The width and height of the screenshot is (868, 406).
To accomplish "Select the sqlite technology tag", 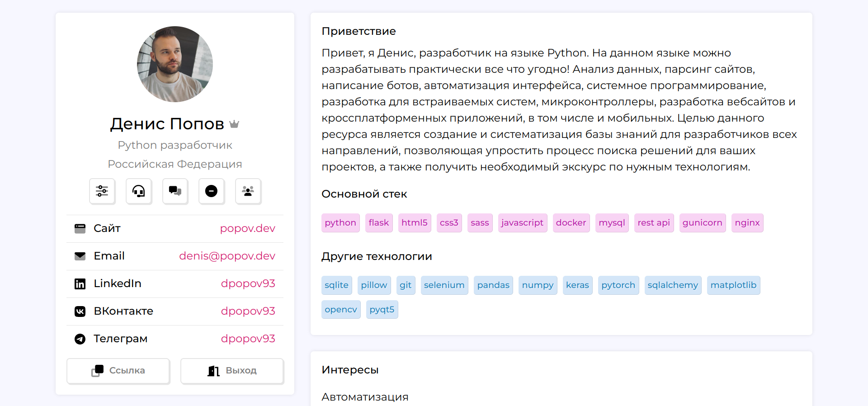I will 337,285.
